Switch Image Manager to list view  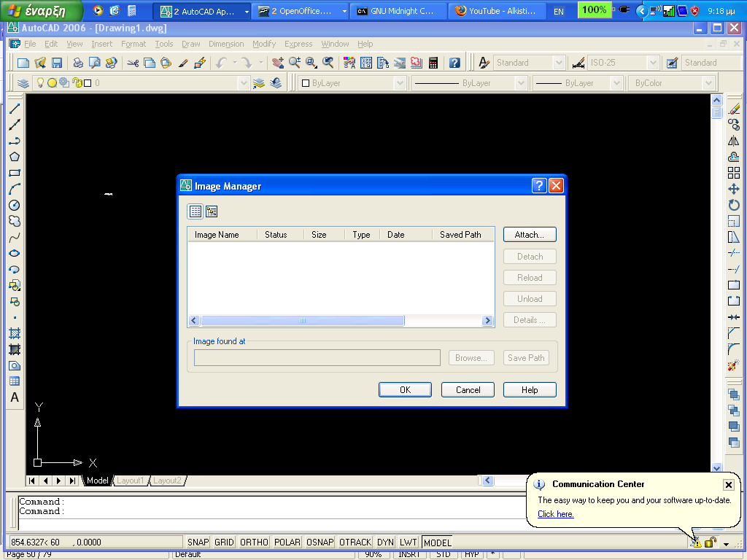[196, 211]
